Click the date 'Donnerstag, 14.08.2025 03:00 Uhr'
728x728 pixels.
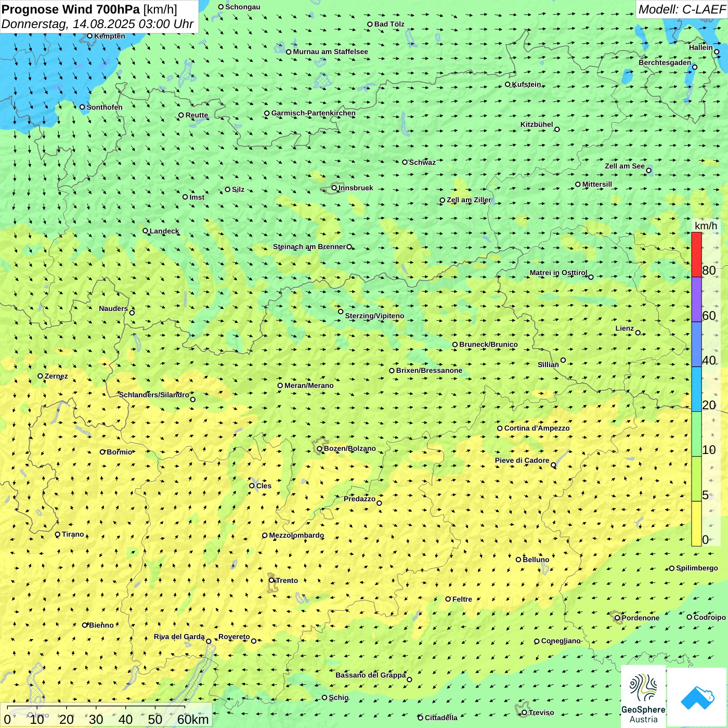(97, 24)
